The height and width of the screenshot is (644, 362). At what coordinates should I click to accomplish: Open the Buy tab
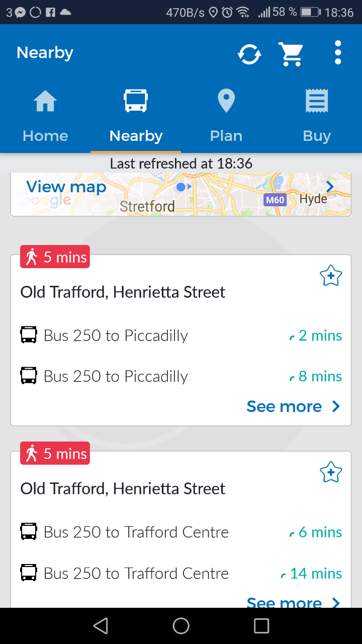tap(317, 115)
